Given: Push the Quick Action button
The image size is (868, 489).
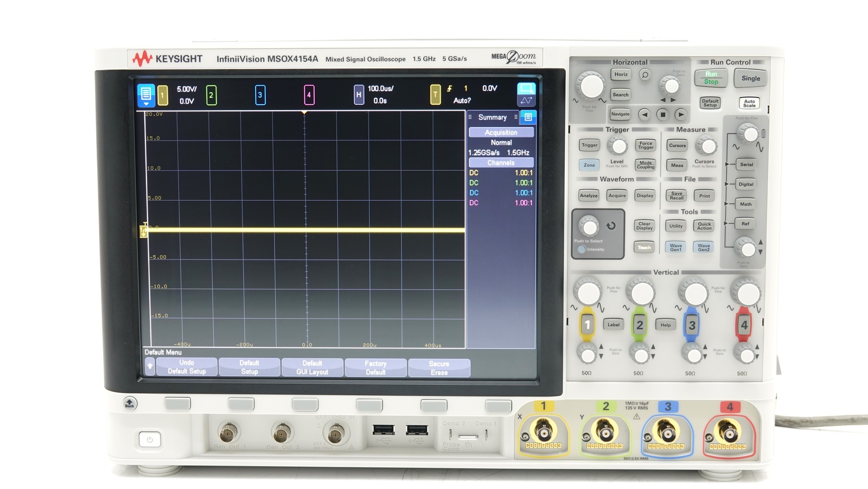Looking at the screenshot, I should 704,226.
